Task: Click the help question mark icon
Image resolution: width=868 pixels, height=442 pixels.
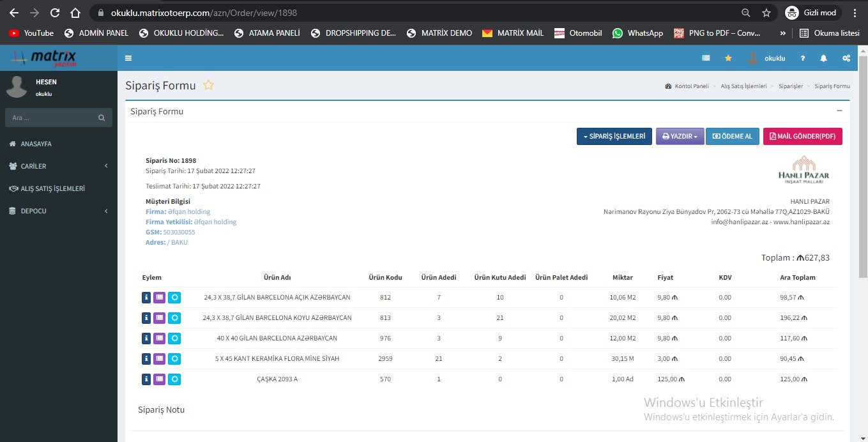Action: [803, 58]
